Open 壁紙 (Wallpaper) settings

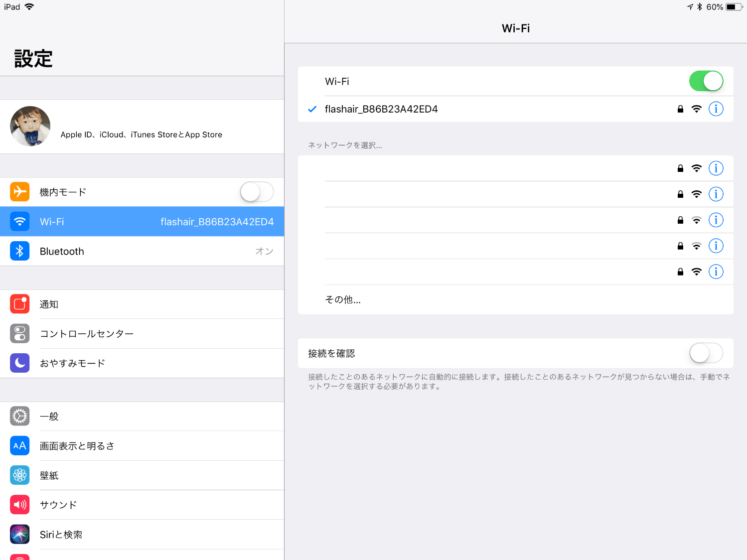(142, 475)
